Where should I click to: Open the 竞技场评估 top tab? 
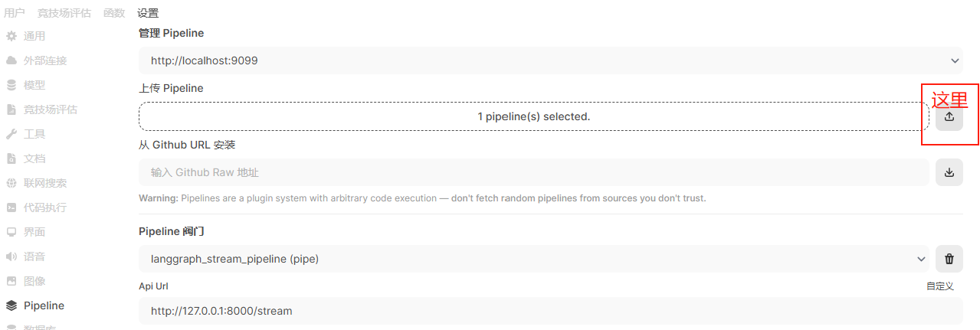pyautogui.click(x=64, y=13)
